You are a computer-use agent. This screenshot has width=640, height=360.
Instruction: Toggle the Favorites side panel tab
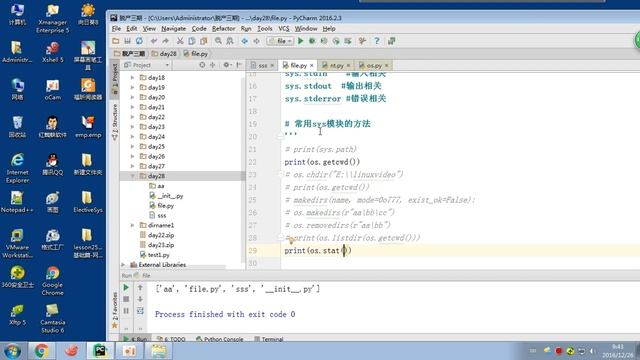[x=115, y=310]
